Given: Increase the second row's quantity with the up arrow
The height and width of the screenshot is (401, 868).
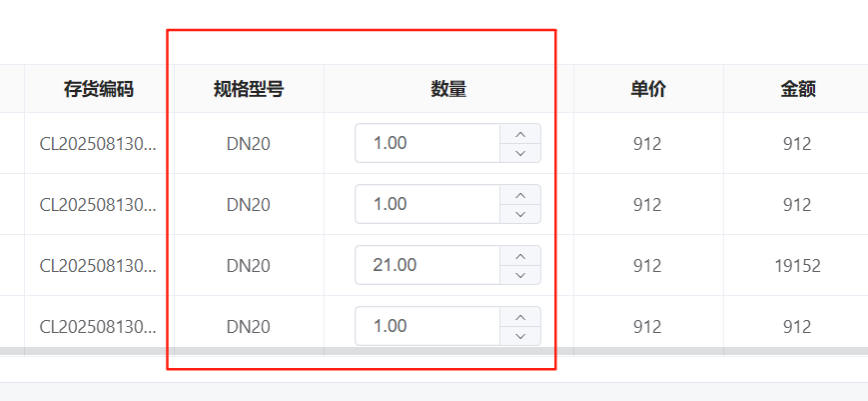Looking at the screenshot, I should pos(519,195).
